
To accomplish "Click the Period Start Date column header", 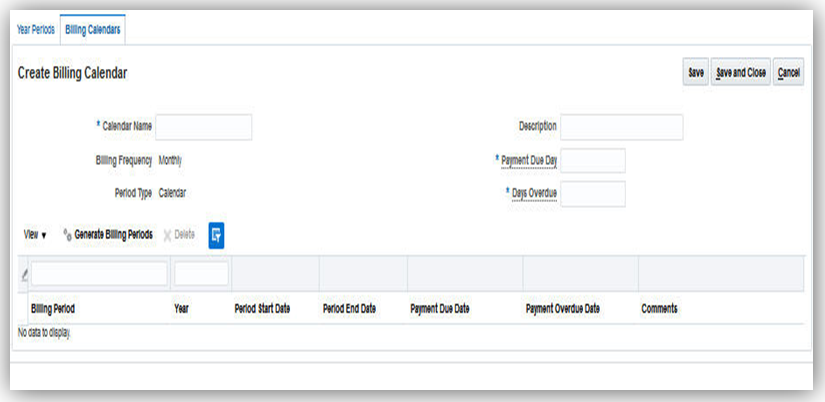I will [x=262, y=309].
